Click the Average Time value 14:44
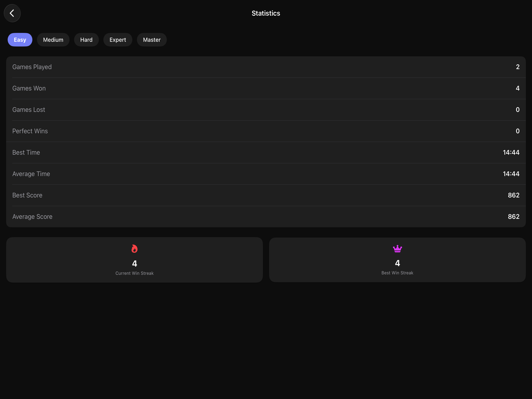Image resolution: width=532 pixels, height=399 pixels. pyautogui.click(x=511, y=174)
